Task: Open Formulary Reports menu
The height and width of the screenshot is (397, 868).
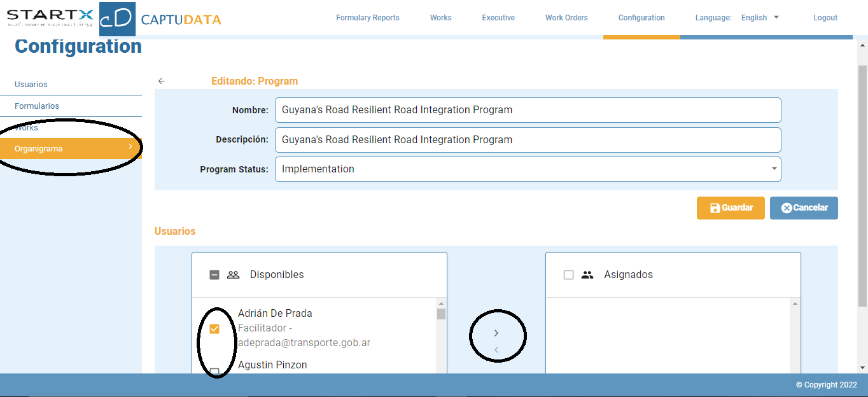Action: 368,18
